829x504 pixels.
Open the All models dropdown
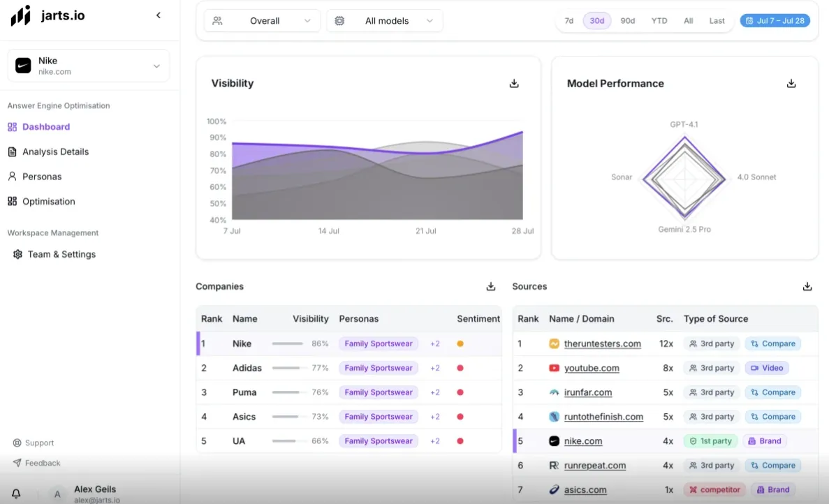[385, 21]
